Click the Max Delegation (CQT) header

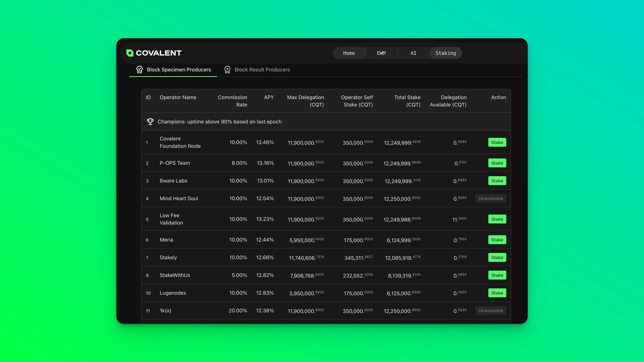(305, 101)
